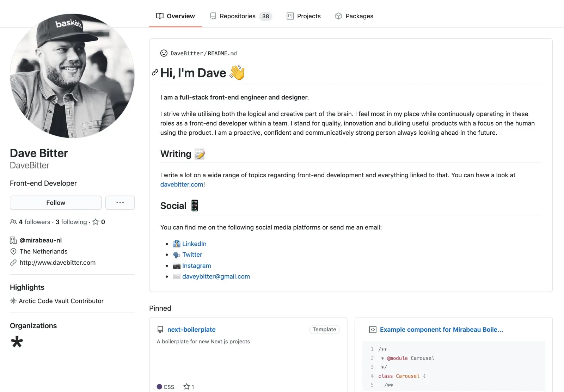The width and height of the screenshot is (564, 392).
Task: Click the daveybitter@gmail.com email link
Action: (x=216, y=277)
